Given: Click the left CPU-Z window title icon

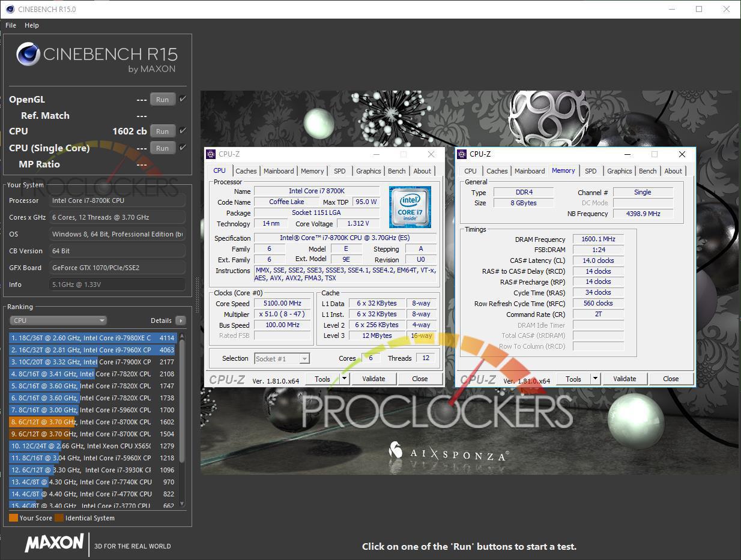Looking at the screenshot, I should (x=211, y=154).
